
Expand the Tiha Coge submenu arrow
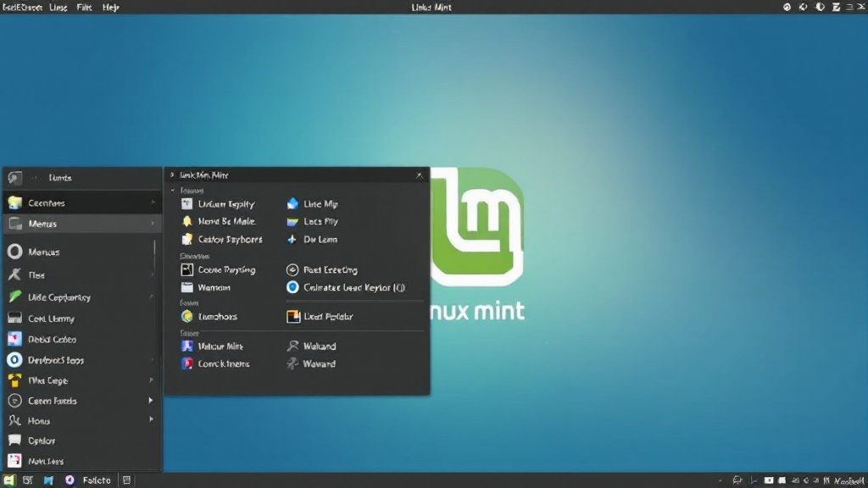click(151, 380)
